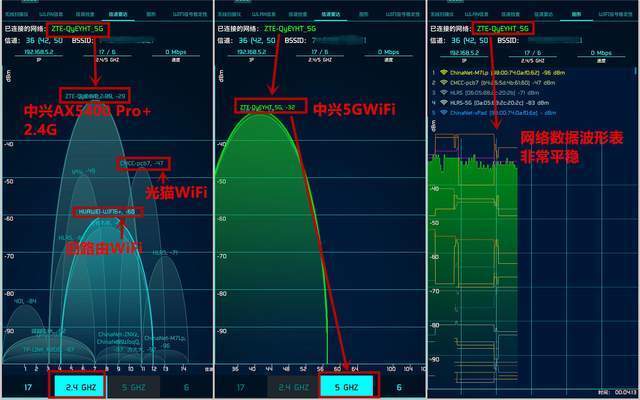Select the 2.4 GHZ band button in middle panel
This screenshot has height=400, width=640.
(293, 387)
